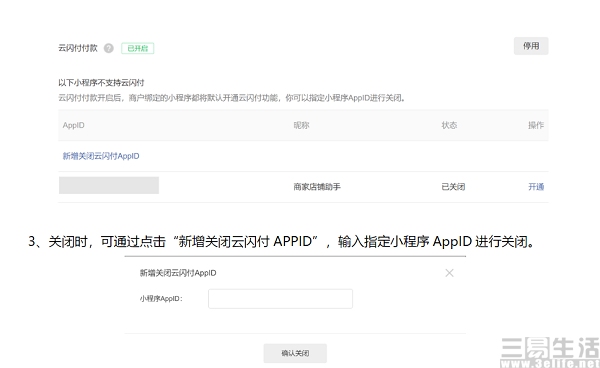Image resolution: width=600 pixels, height=368 pixels.
Task: Click the 已开启 status badge
Action: point(137,48)
